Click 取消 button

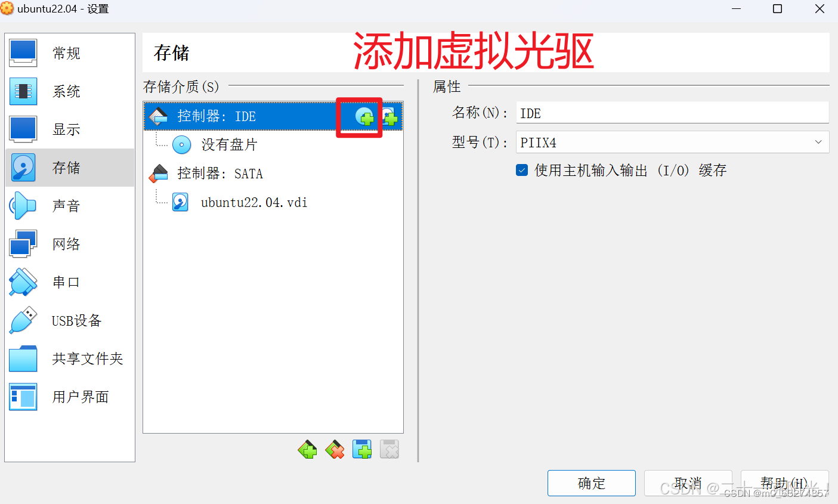click(688, 483)
